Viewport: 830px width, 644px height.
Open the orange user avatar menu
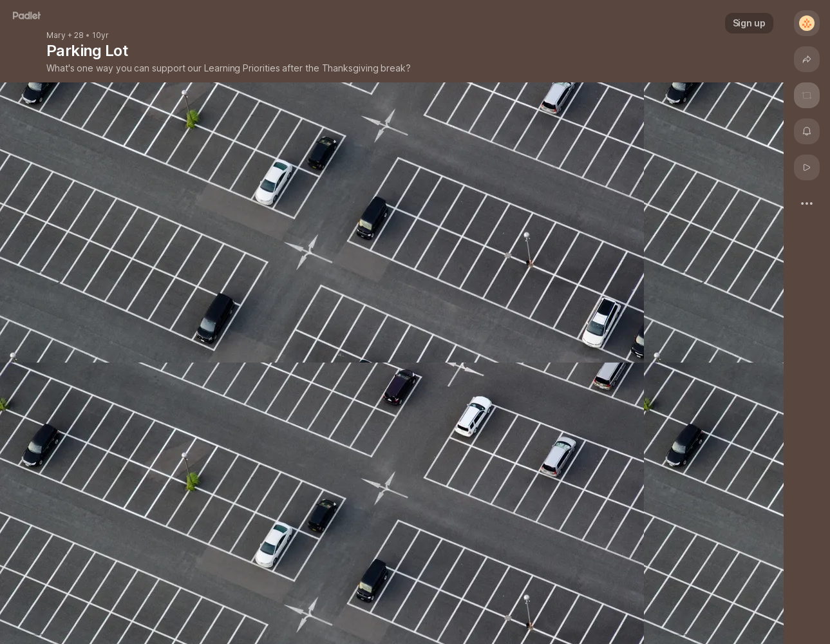pos(807,23)
